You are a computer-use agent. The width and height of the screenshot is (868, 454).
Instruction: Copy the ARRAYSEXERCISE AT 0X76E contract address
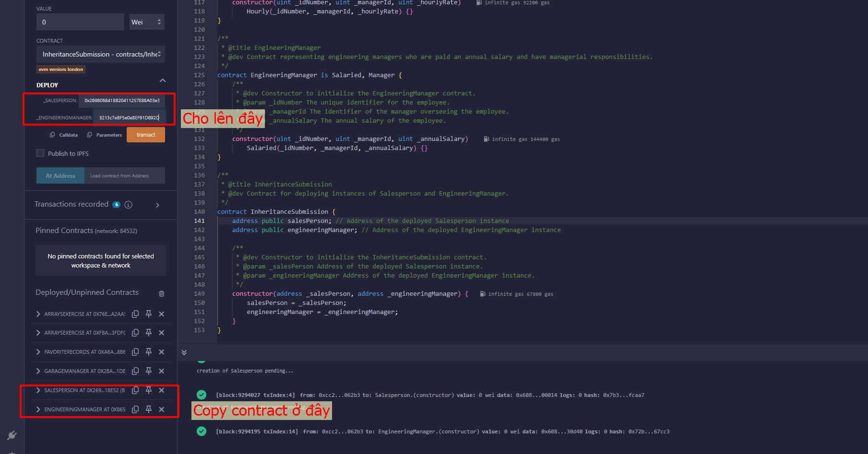[135, 314]
